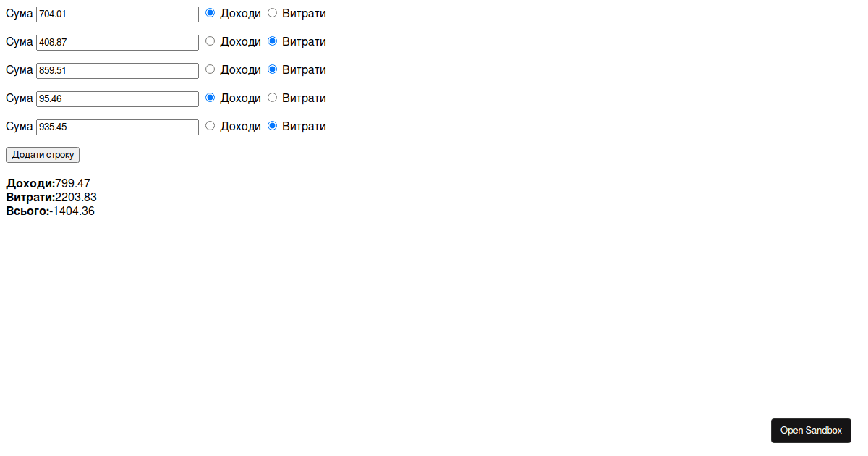868x456 pixels.
Task: Select Доходи radio for 704.01 row
Action: point(210,13)
